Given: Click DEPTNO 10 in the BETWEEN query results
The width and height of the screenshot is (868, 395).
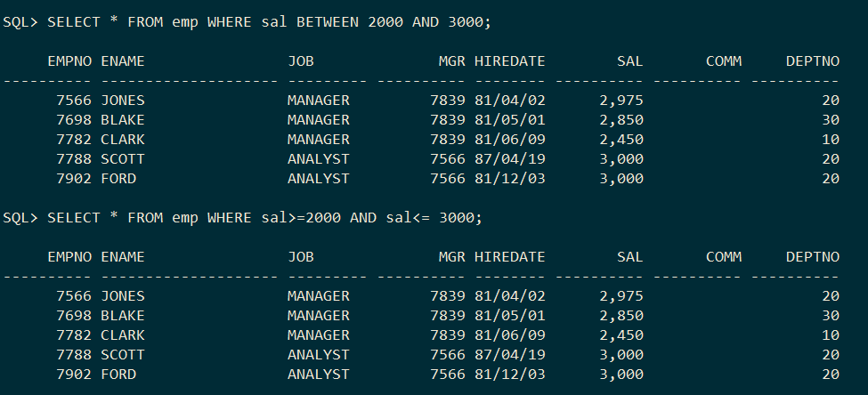Looking at the screenshot, I should (x=831, y=140).
